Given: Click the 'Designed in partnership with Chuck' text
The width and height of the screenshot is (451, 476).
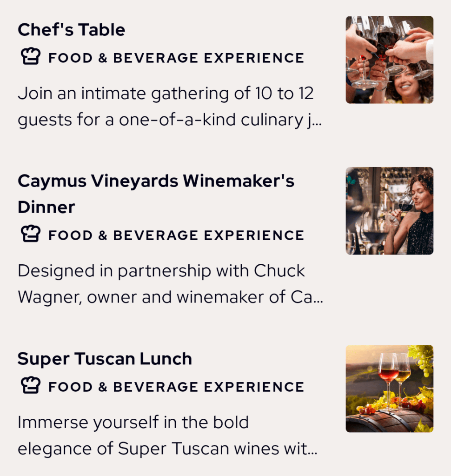Looking at the screenshot, I should point(161,271).
